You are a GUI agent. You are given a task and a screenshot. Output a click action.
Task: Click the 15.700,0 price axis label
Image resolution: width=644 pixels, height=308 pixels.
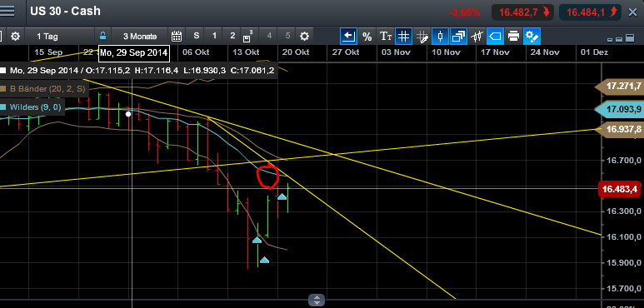point(624,289)
